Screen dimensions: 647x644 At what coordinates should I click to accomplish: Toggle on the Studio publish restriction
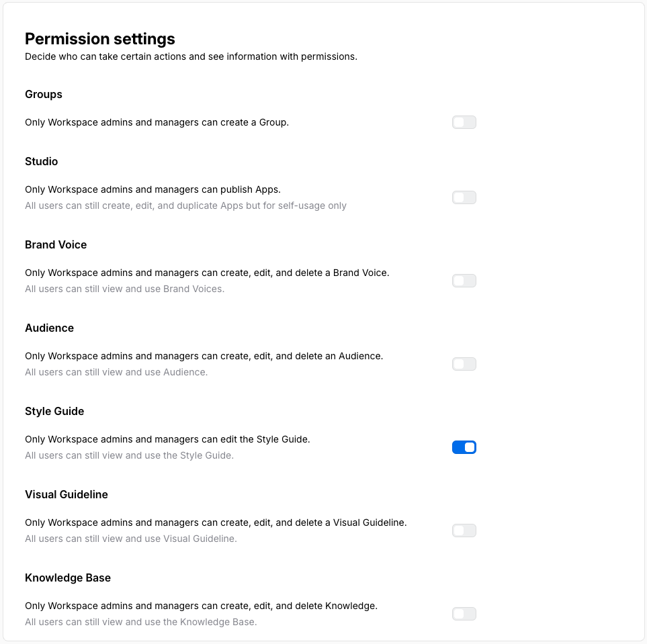(x=464, y=197)
